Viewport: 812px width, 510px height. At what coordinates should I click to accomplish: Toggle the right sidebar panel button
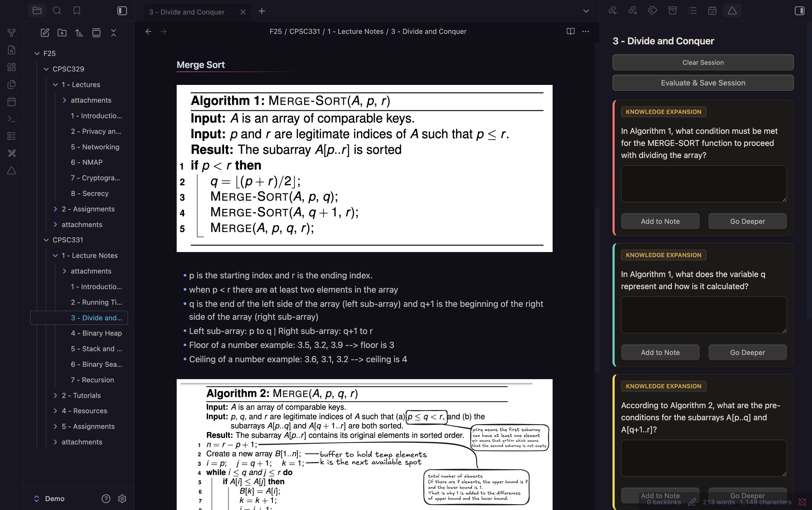pyautogui.click(x=800, y=11)
